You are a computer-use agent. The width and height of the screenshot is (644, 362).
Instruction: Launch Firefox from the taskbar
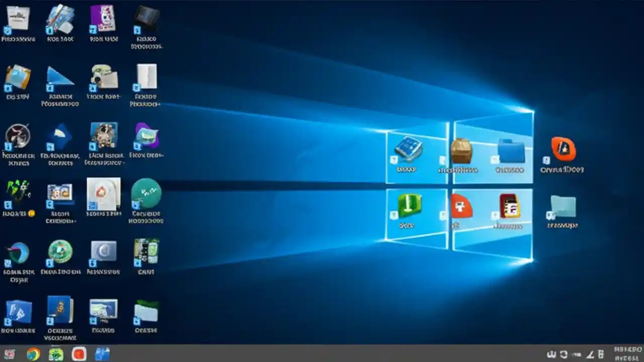(33, 354)
